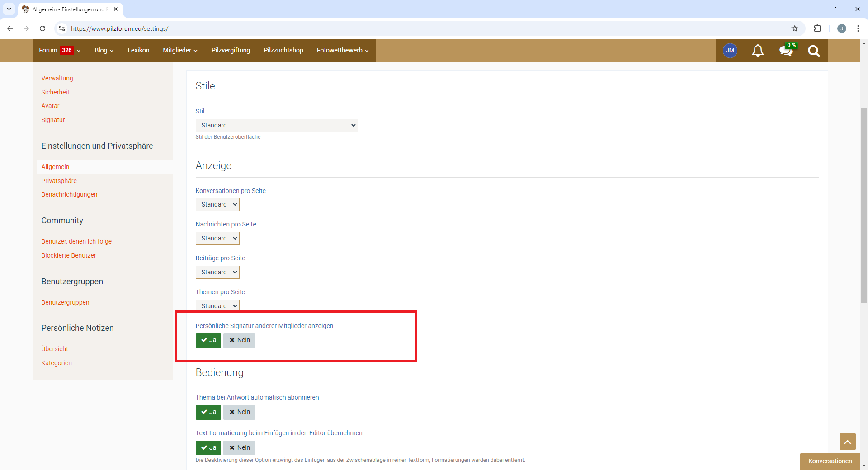Set signature display to Nein

(x=239, y=340)
